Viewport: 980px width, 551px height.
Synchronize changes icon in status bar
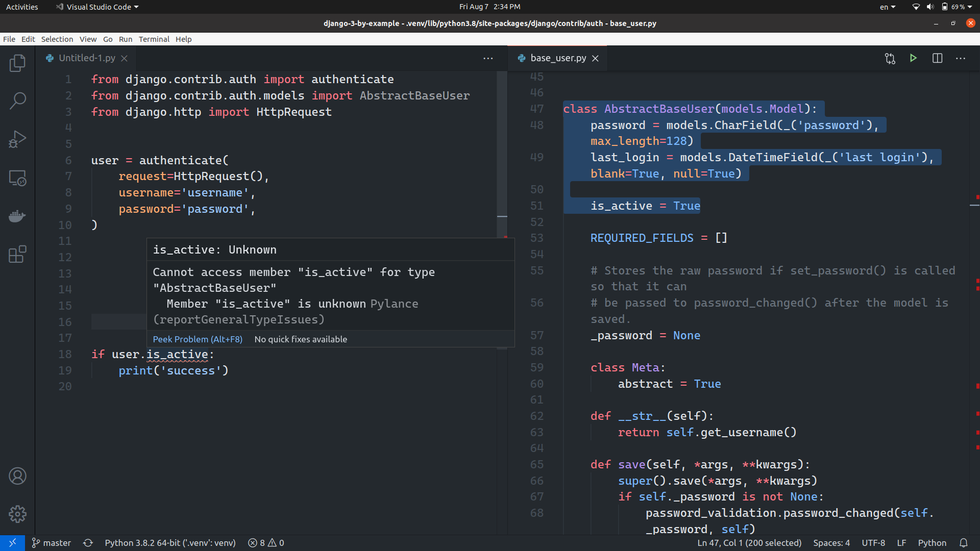[88, 543]
